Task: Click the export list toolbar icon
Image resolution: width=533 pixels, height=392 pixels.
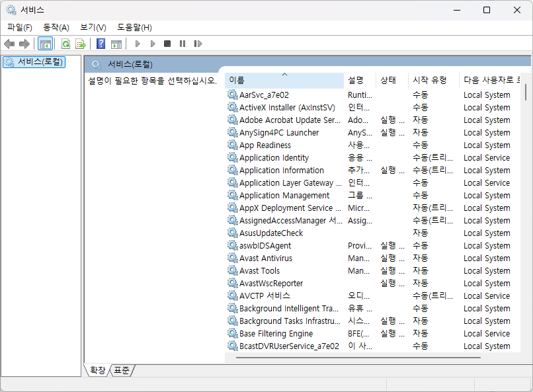Action: point(81,44)
